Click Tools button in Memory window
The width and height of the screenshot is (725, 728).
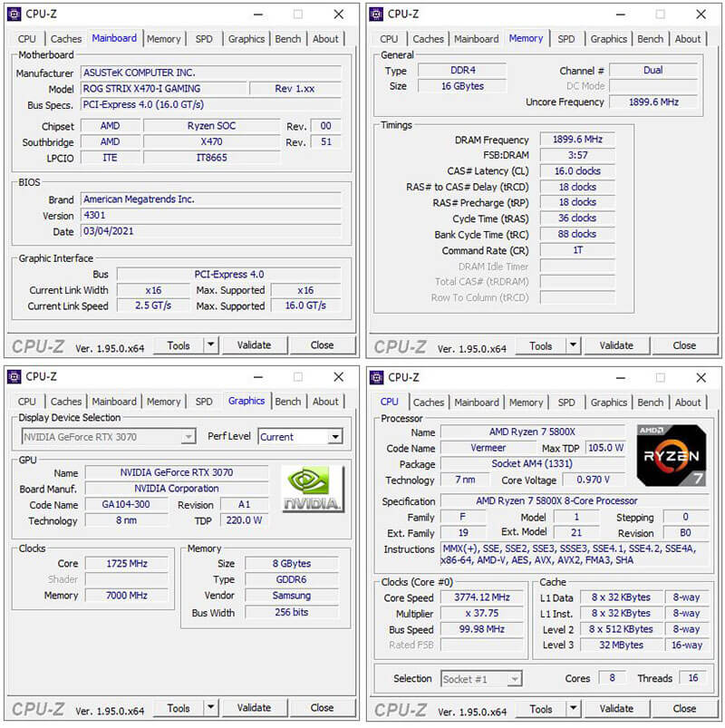tap(541, 346)
